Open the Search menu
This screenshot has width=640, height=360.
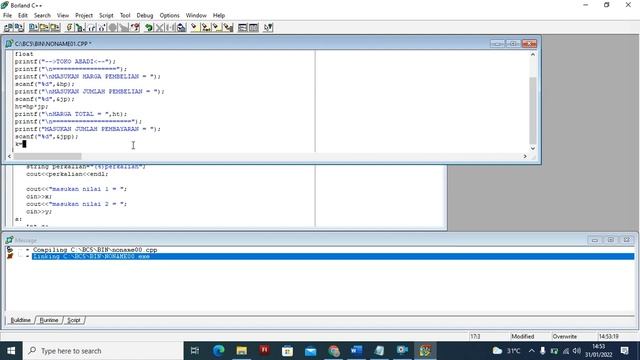(x=42, y=15)
